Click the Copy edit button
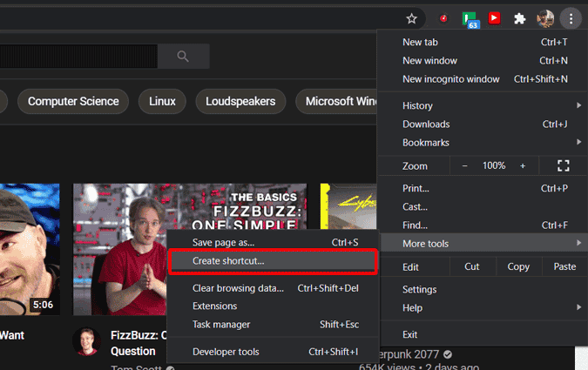The width and height of the screenshot is (588, 370). pos(518,266)
